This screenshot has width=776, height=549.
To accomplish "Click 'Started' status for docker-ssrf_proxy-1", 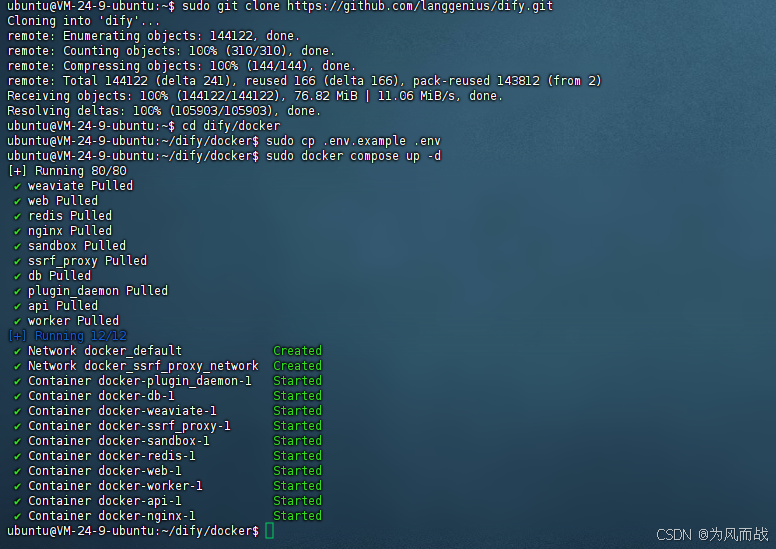I will (x=297, y=426).
